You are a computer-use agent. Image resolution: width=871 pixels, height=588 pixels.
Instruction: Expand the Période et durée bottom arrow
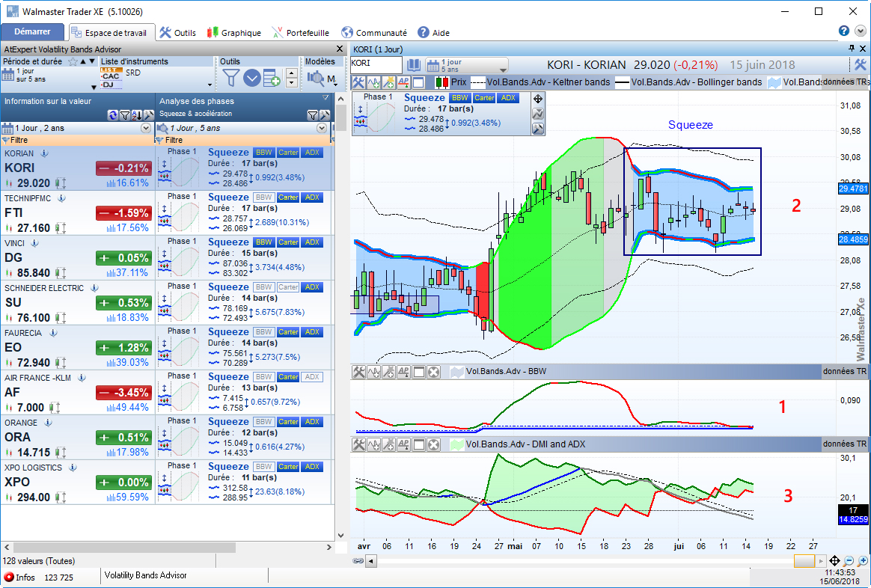tap(94, 88)
